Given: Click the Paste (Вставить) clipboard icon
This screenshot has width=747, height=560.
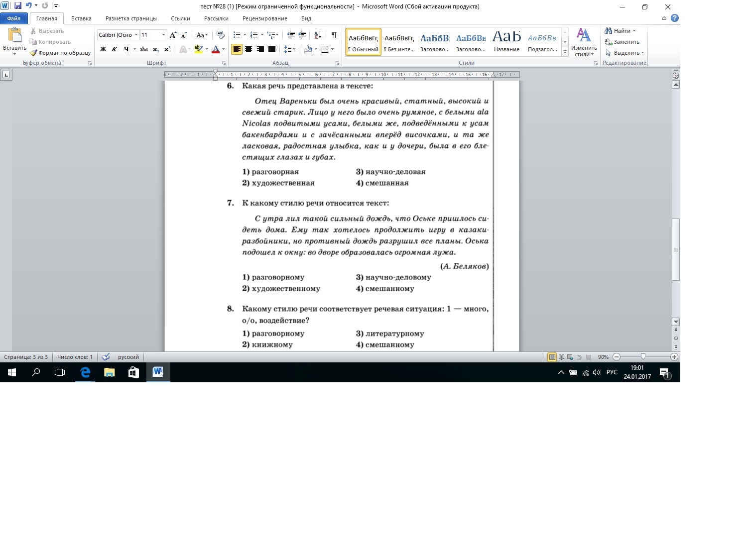Looking at the screenshot, I should 15,36.
